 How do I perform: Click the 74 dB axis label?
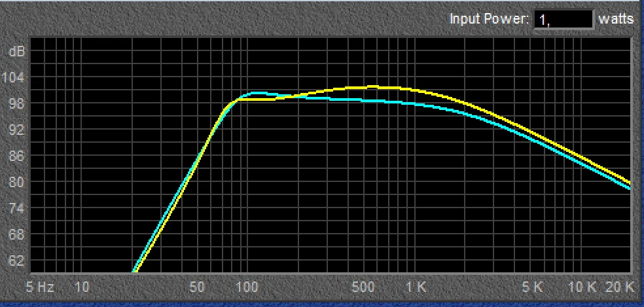16,208
